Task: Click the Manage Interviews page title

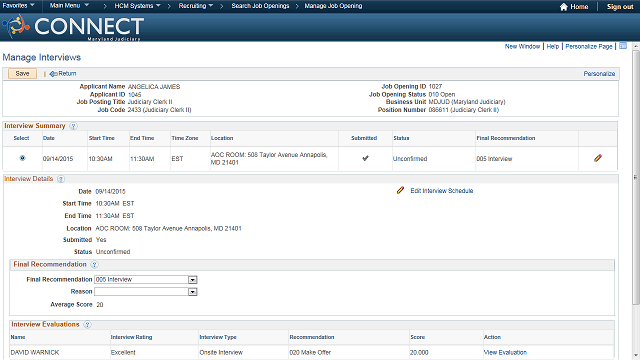Action: [42, 58]
